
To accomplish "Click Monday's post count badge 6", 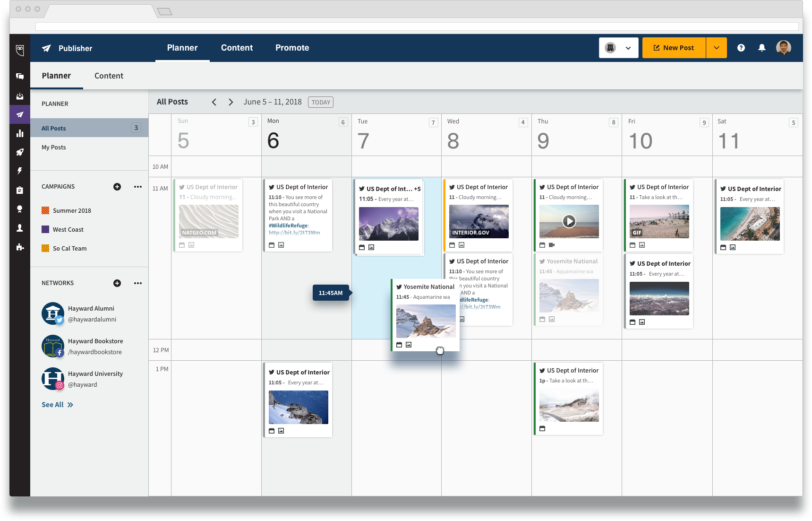I will tap(343, 122).
